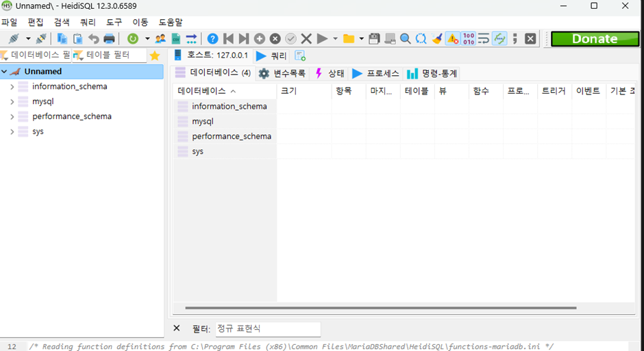The image size is (644, 351).
Task: Expand performance_schema in the tree
Action: point(12,117)
